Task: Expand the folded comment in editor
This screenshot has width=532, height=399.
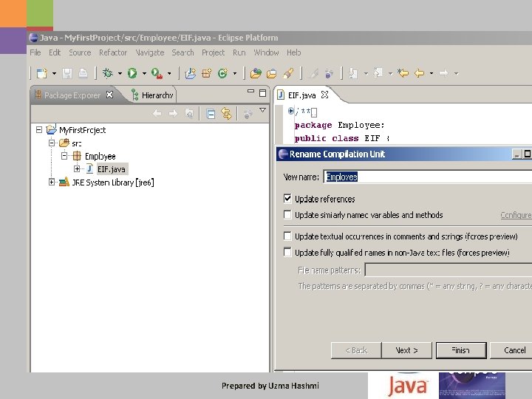Action: (x=291, y=111)
